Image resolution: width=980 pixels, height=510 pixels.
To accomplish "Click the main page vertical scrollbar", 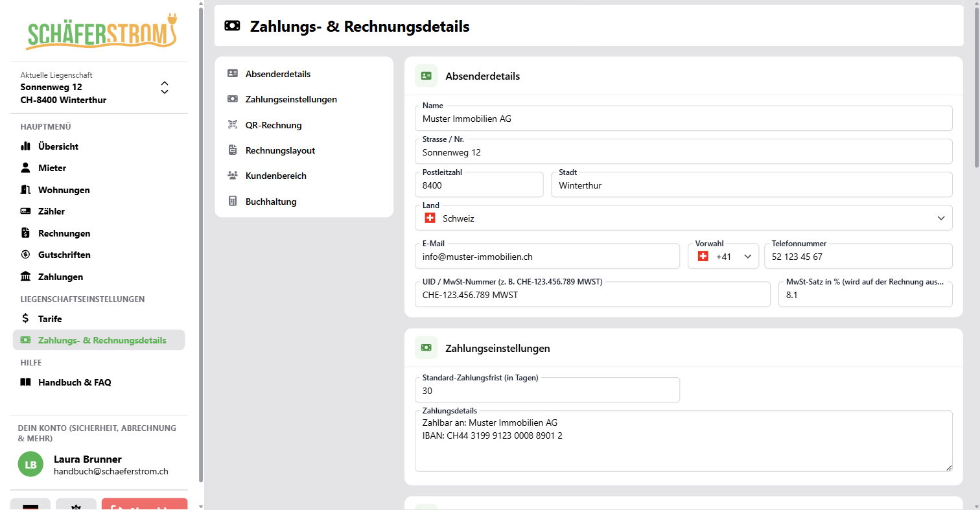I will pyautogui.click(x=976, y=87).
